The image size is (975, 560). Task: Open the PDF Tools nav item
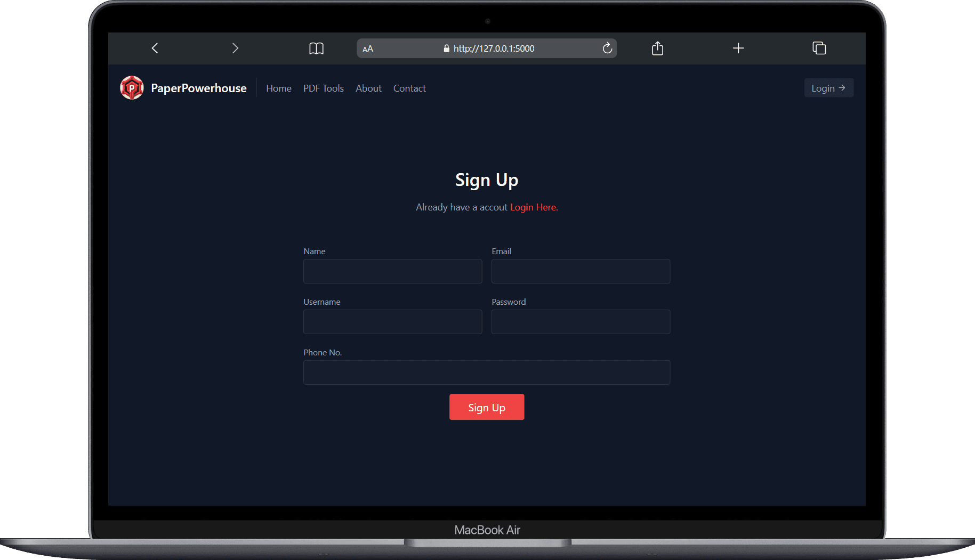click(x=324, y=88)
